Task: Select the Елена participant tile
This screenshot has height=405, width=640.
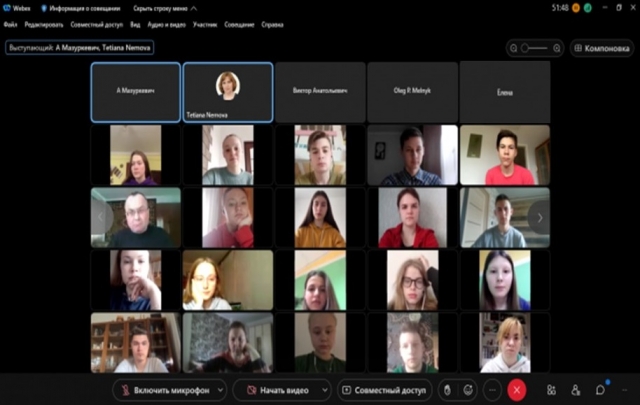Action: [x=505, y=92]
